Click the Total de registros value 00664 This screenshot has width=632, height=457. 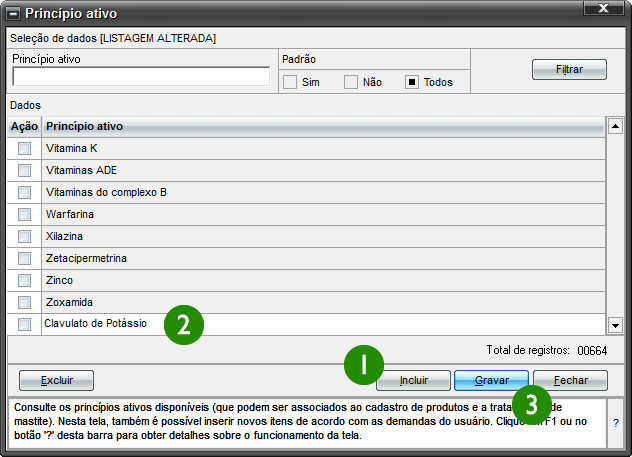coord(592,351)
